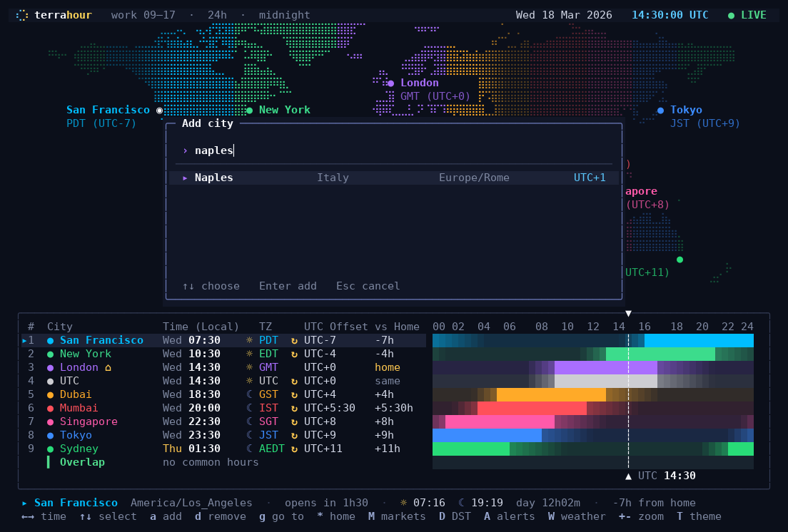Toggle alerts using the A alerts hint
Screen dimensions: 788x532
(x=509, y=516)
